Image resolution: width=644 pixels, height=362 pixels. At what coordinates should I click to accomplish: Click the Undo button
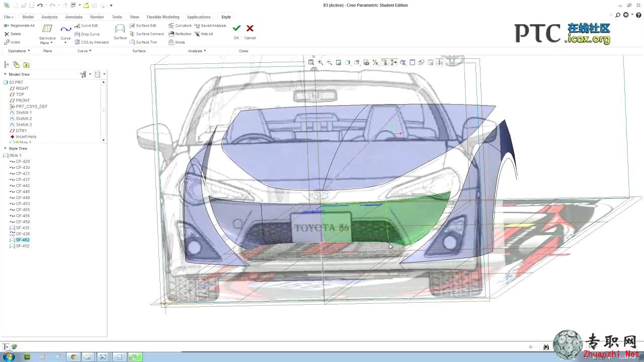click(40, 5)
